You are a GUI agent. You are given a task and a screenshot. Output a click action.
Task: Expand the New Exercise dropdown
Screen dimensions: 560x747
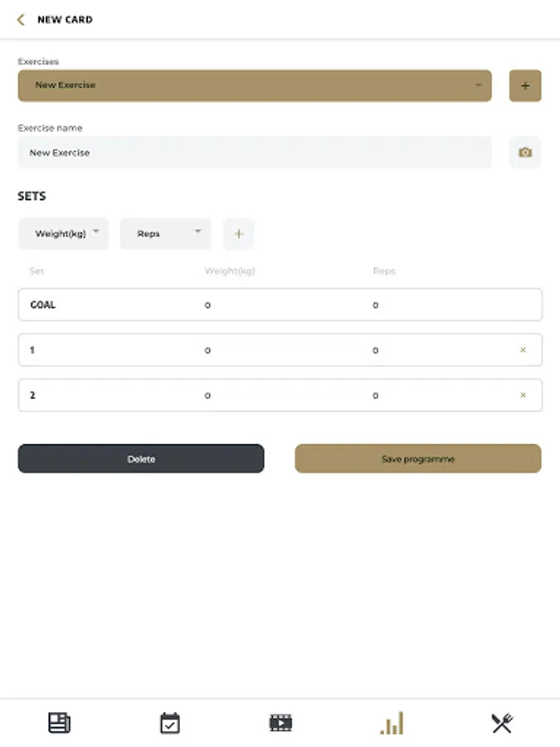tap(254, 85)
